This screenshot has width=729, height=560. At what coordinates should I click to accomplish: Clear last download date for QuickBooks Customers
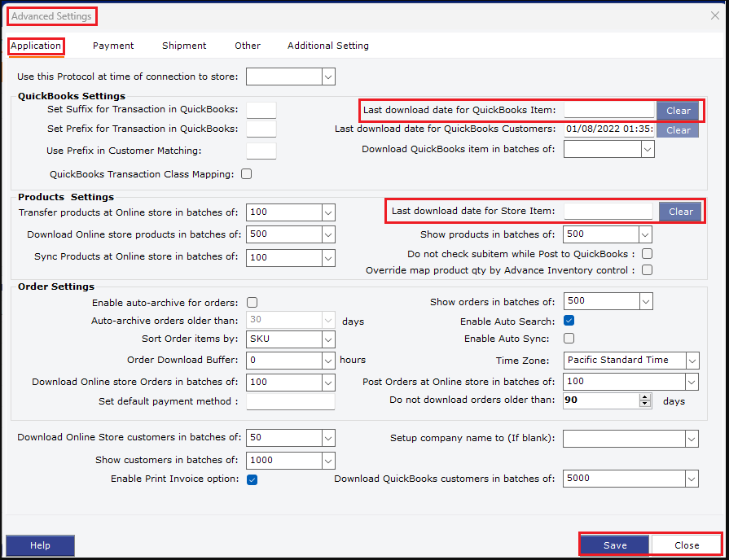click(x=678, y=130)
